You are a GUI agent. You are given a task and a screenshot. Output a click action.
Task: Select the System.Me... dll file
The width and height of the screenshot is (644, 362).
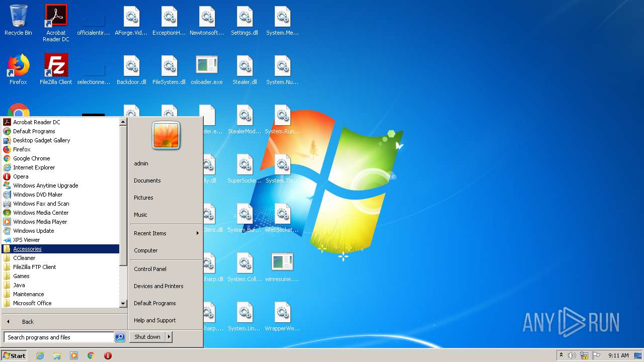coord(282,21)
